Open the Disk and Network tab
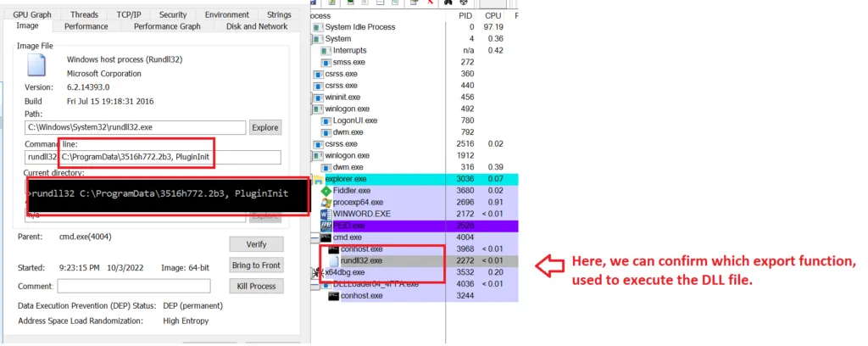The height and width of the screenshot is (346, 868). click(257, 26)
